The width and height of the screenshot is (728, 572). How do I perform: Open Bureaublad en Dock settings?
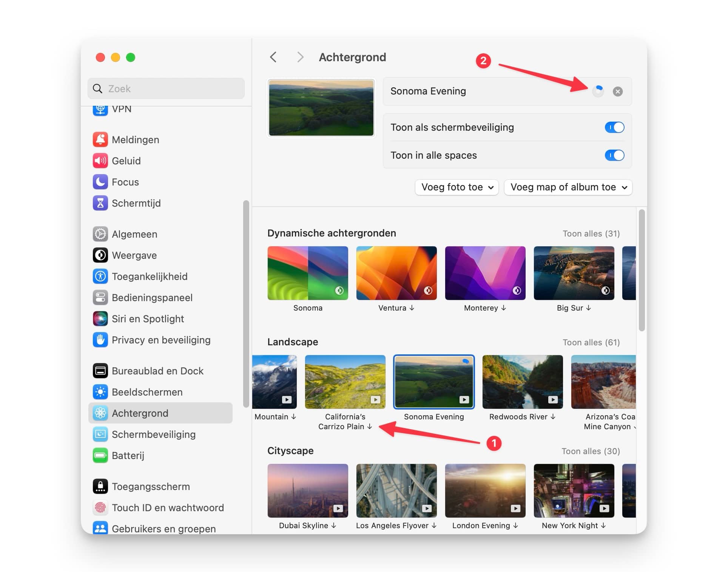pos(160,371)
